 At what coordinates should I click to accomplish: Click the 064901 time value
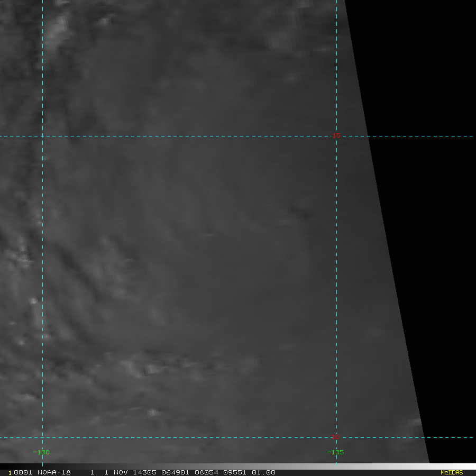tap(175, 472)
